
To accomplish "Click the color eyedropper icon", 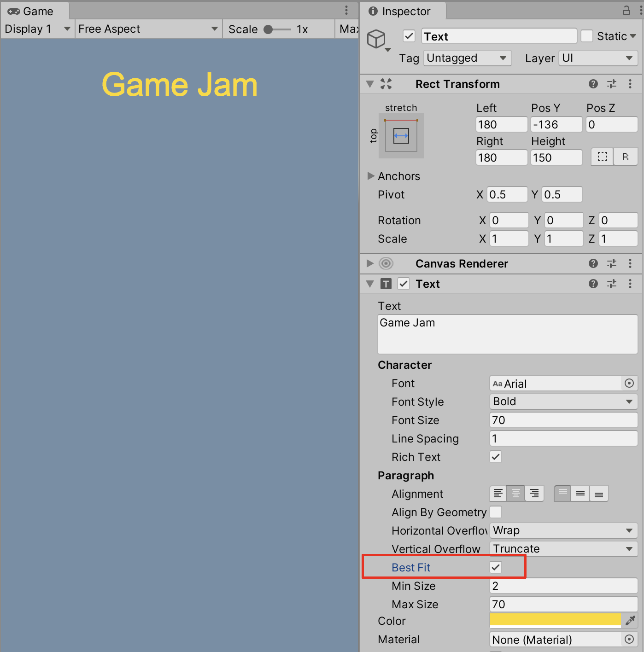I will coord(630,621).
